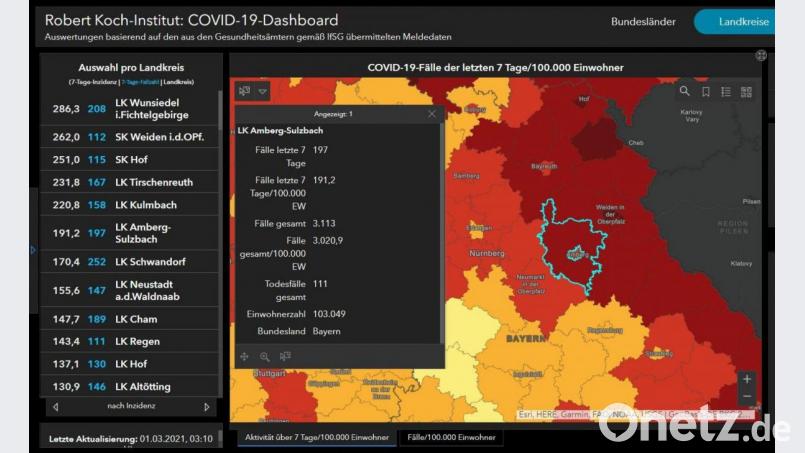The height and width of the screenshot is (453, 805).
Task: Click Weiden in der Oberpfalz map label
Action: [x=610, y=214]
